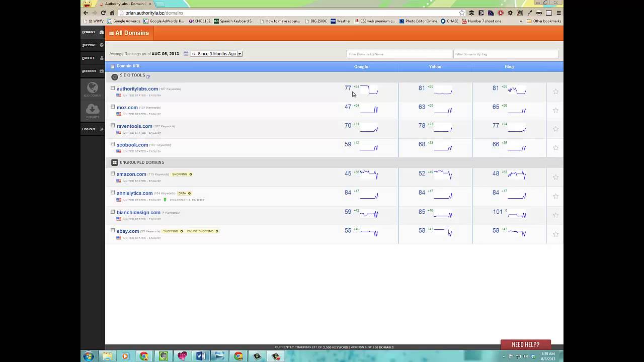Image resolution: width=644 pixels, height=362 pixels.
Task: Open Microsoft Word from the taskbar
Action: (201, 356)
